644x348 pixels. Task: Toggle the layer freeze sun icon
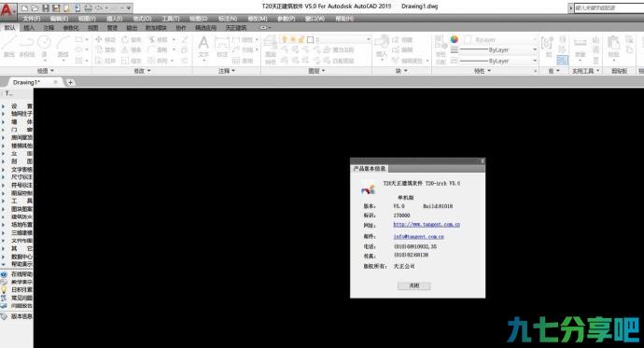click(293, 39)
